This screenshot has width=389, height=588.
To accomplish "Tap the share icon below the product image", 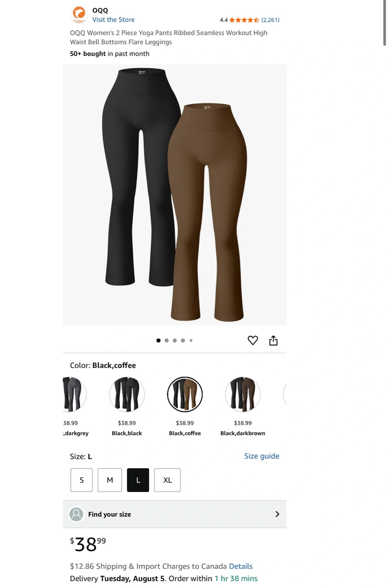I will click(x=273, y=341).
